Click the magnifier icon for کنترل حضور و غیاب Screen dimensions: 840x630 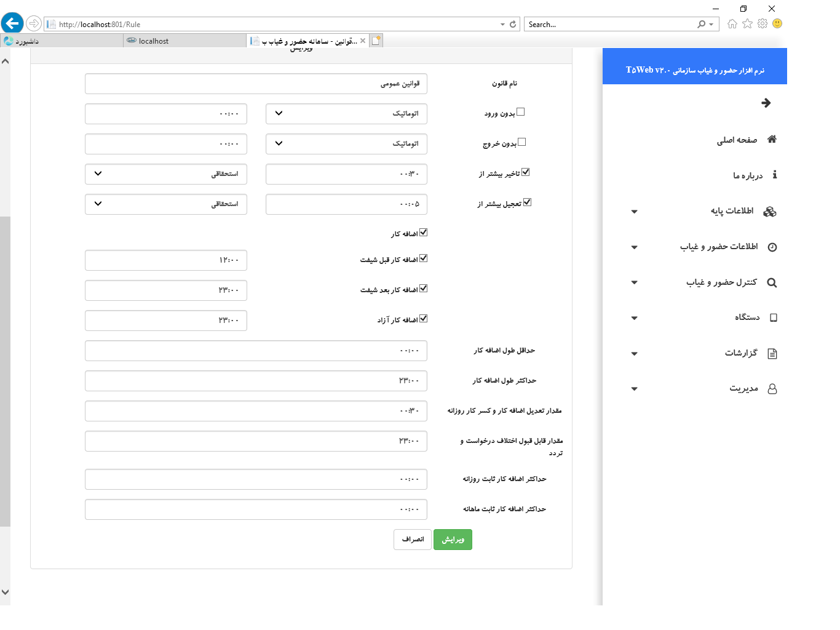(772, 283)
